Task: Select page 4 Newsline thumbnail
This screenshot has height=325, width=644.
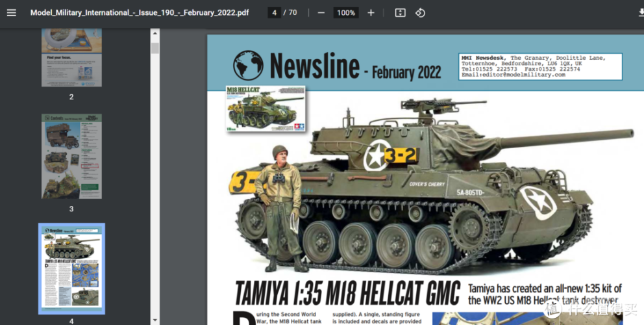Action: click(71, 268)
